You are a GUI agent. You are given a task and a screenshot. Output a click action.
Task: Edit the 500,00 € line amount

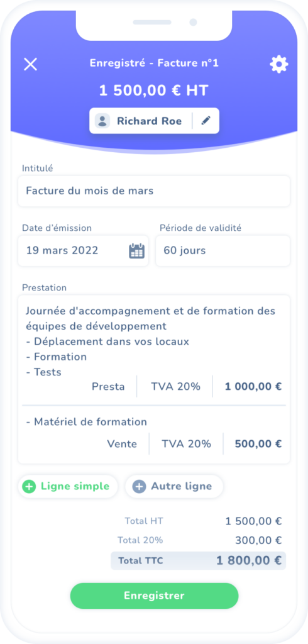[258, 443]
